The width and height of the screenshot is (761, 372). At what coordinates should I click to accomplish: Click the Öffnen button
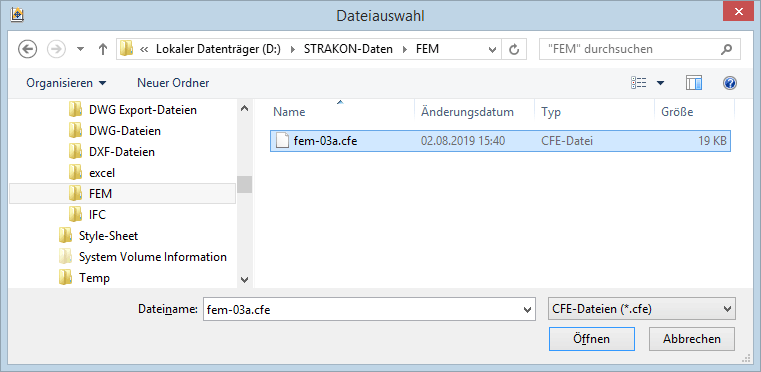592,338
